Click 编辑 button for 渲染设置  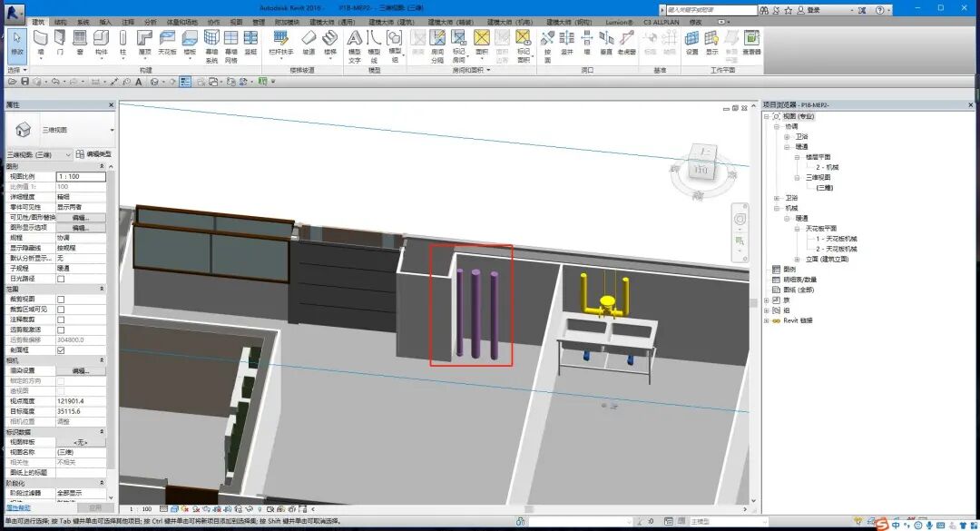pos(81,371)
